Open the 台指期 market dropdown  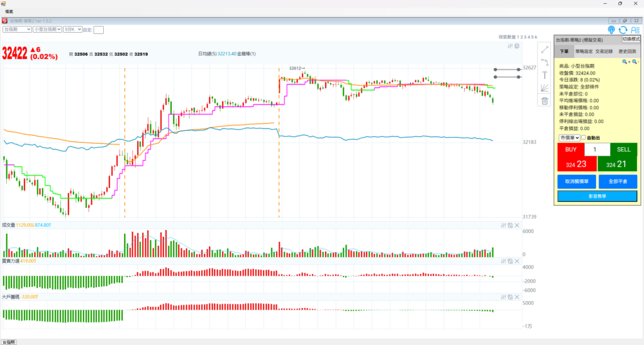click(17, 29)
